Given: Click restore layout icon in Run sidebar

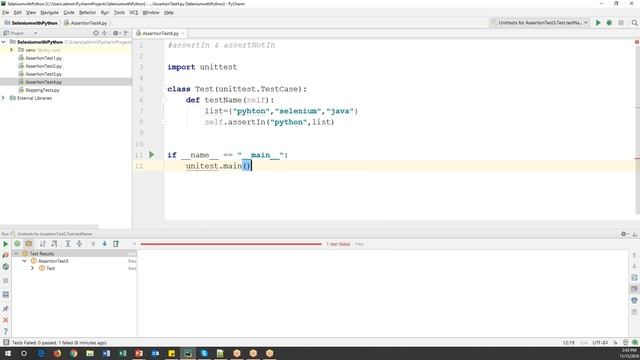Looking at the screenshot, I should pyautogui.click(x=5, y=295).
